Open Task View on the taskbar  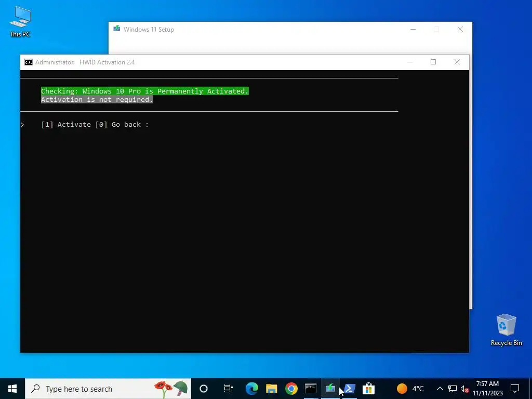coord(229,389)
